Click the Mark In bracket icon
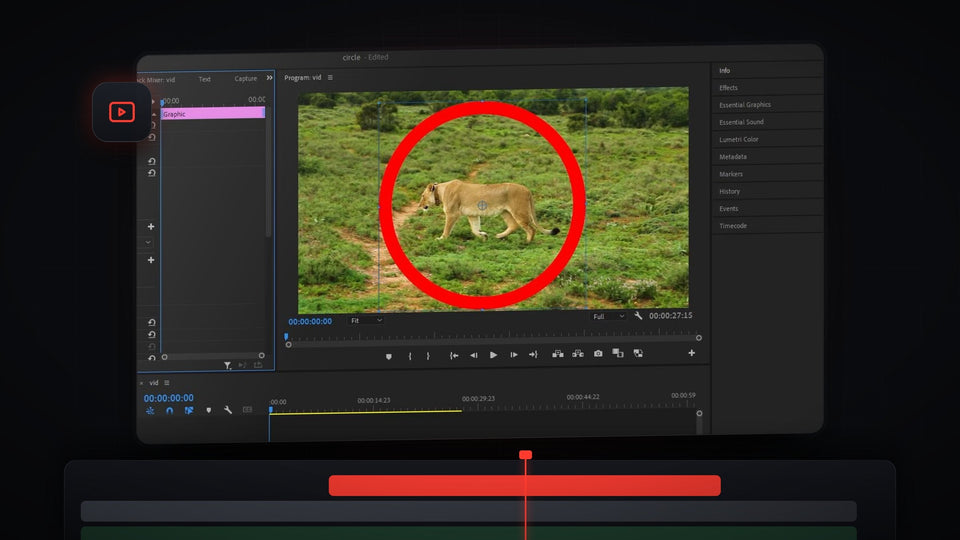The image size is (960, 540). pyautogui.click(x=410, y=356)
